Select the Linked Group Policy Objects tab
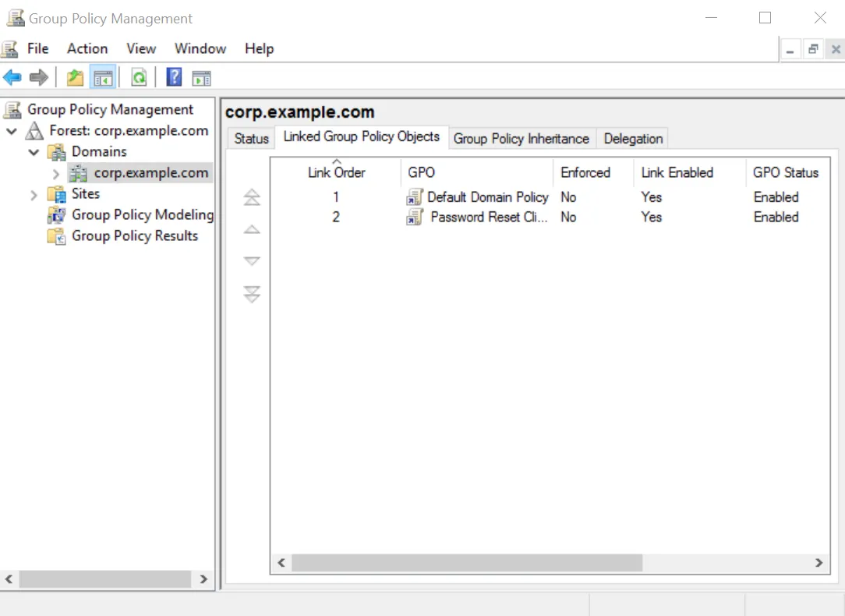The image size is (845, 616). coord(362,137)
